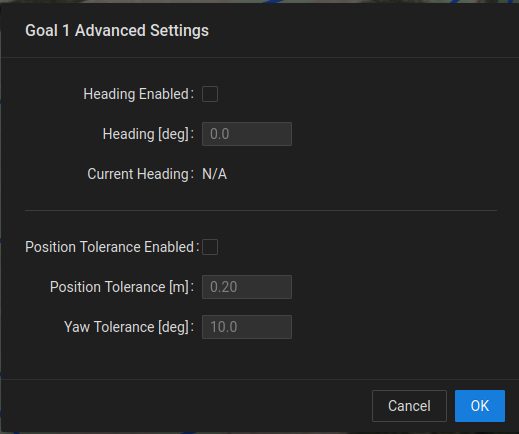Tick the Position Tolerance Enabled checkbox
This screenshot has width=519, height=434.
(x=210, y=247)
